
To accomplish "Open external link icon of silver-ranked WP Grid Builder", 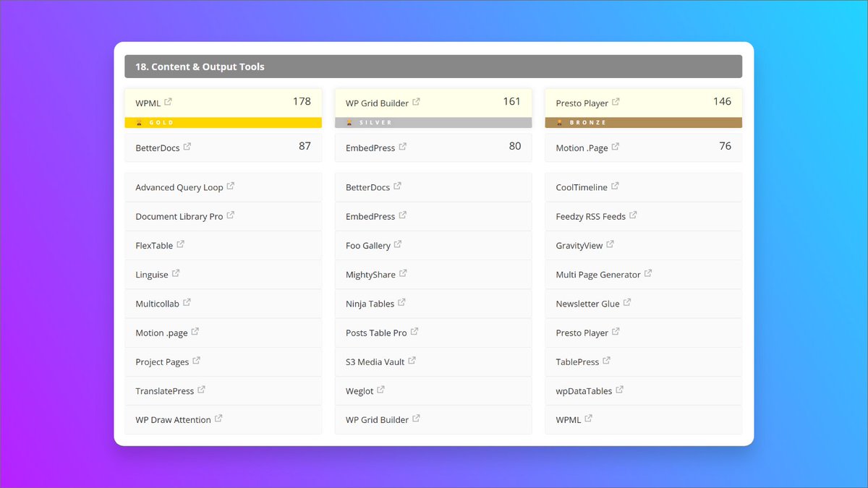I will (417, 102).
